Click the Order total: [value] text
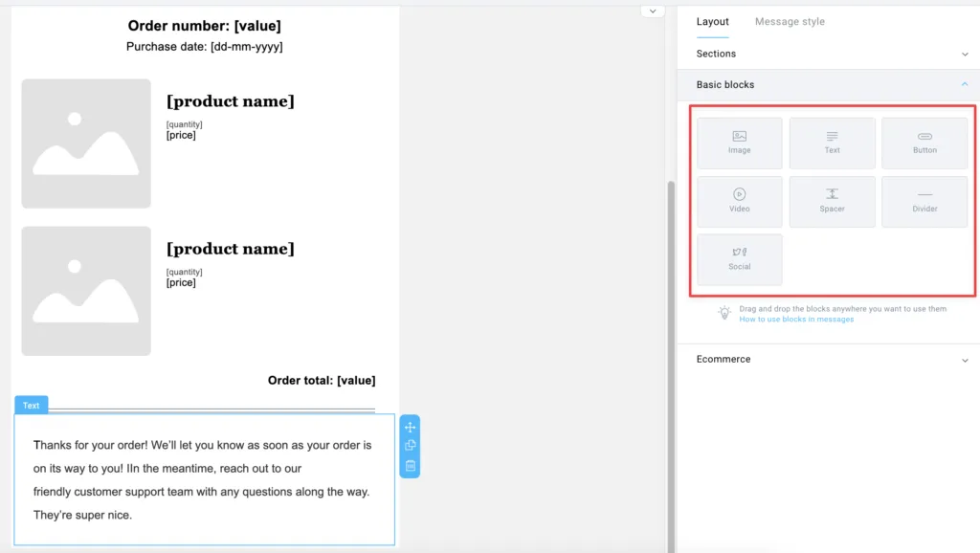The image size is (980, 553). click(x=322, y=381)
